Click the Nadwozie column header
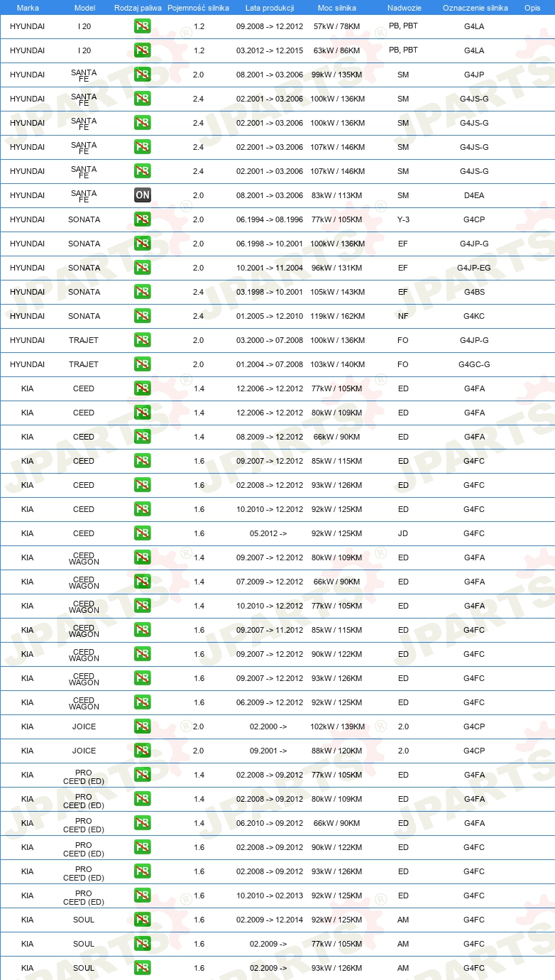The width and height of the screenshot is (555, 980). [404, 7]
